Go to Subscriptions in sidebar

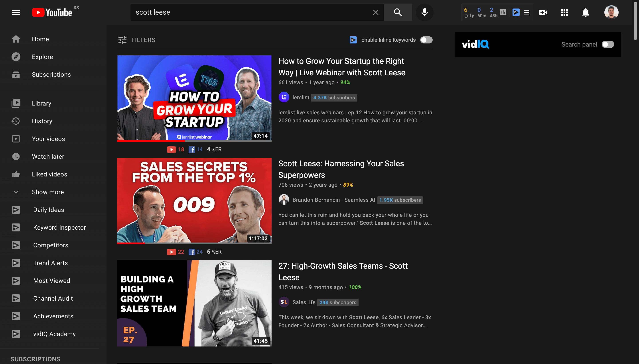point(51,74)
